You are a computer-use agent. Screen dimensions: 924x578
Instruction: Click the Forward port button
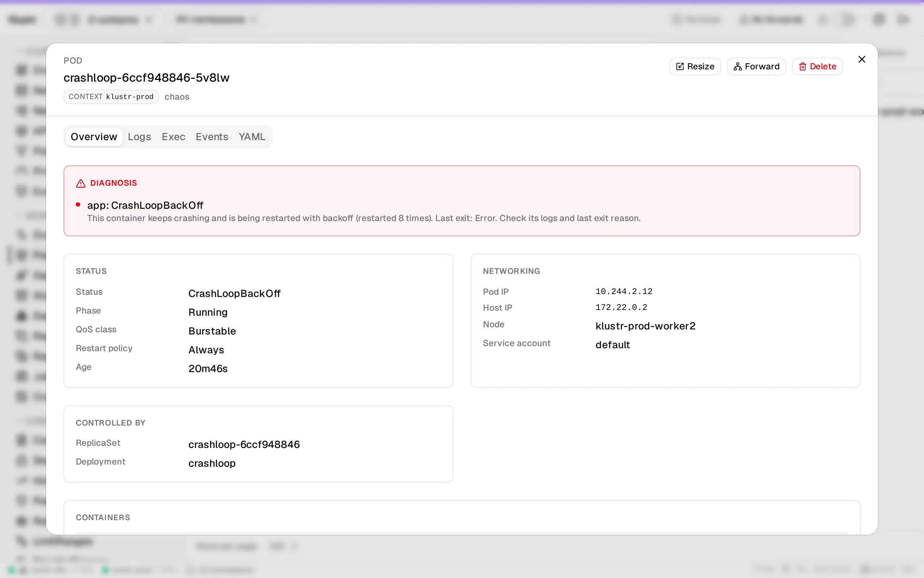757,66
